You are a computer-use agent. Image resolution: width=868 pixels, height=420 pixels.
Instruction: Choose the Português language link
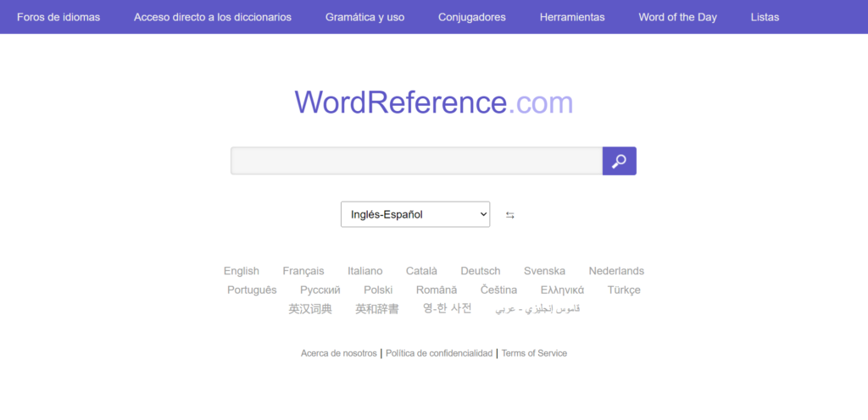point(252,290)
